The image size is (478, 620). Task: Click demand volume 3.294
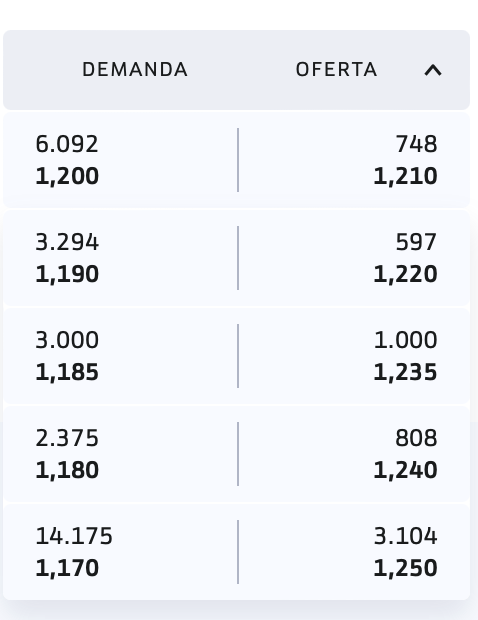(x=67, y=242)
